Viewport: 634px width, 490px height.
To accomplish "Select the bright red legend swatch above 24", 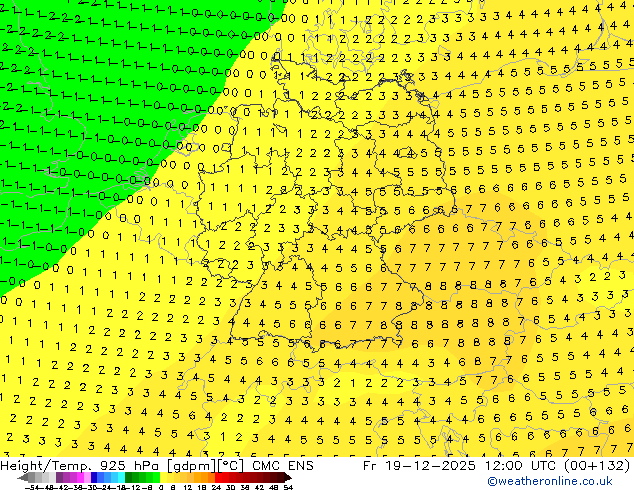I will point(218,477).
